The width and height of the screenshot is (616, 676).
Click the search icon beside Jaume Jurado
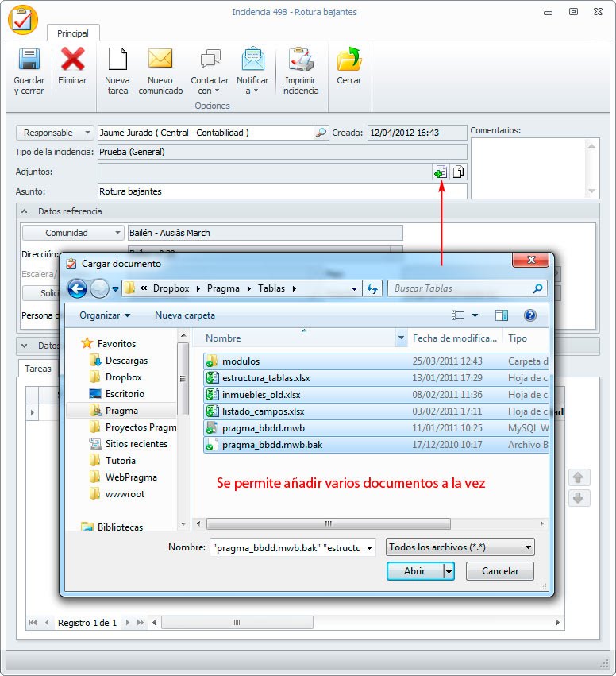(321, 133)
